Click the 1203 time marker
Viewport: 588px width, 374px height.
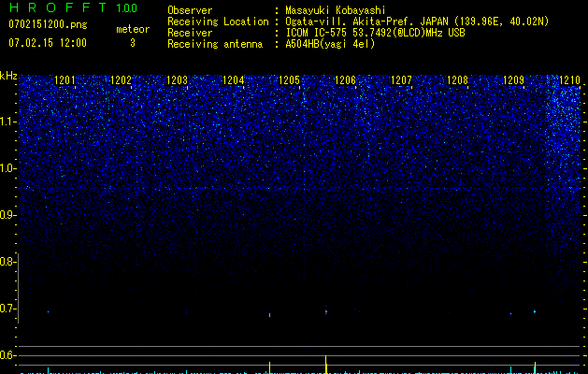click(177, 80)
